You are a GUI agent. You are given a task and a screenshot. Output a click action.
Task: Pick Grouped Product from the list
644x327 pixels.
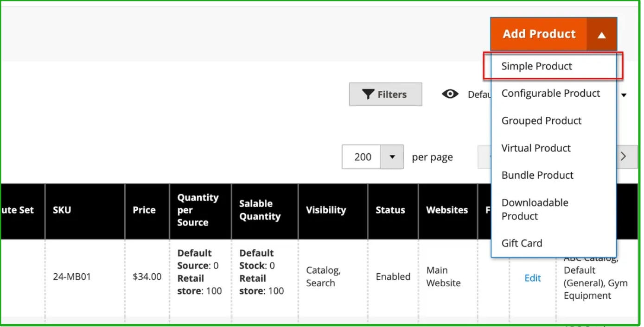tap(541, 121)
